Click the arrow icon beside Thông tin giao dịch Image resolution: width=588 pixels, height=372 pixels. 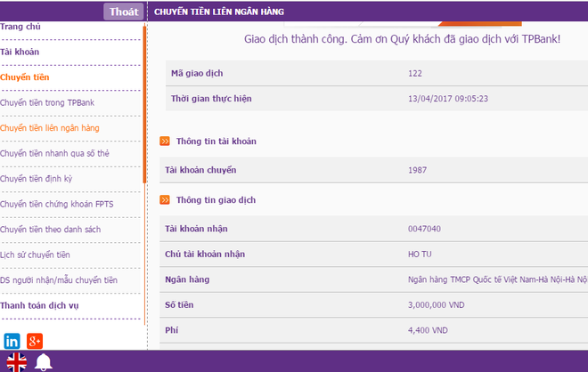(165, 200)
